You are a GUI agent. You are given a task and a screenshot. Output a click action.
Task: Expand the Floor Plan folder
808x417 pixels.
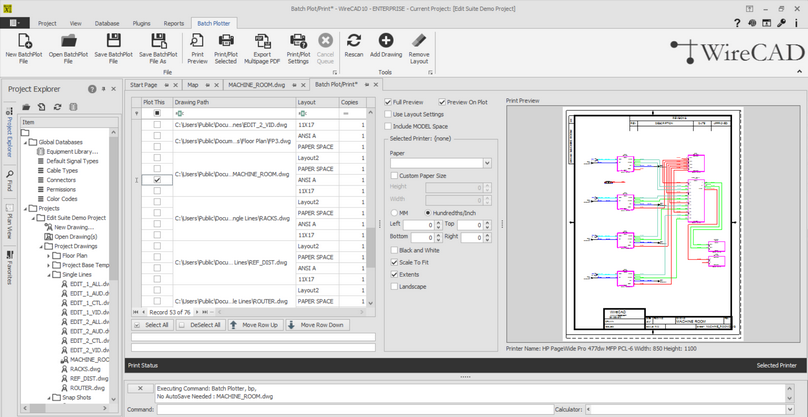tap(49, 256)
